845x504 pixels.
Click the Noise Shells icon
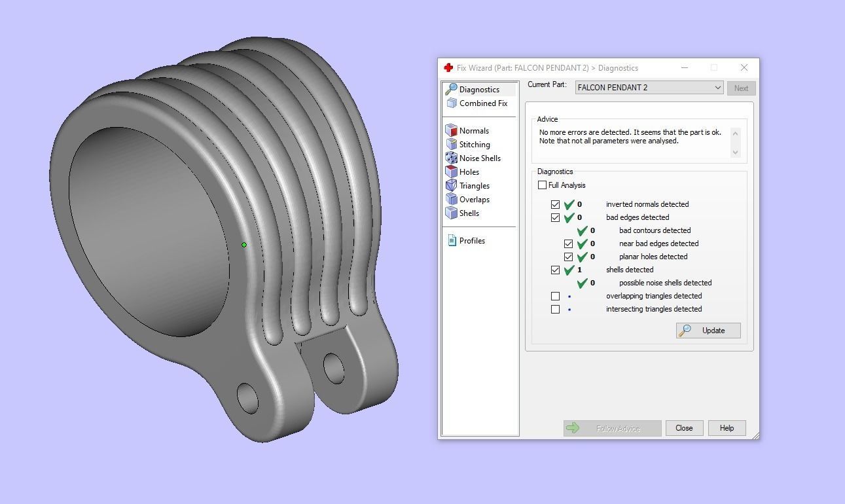[451, 158]
